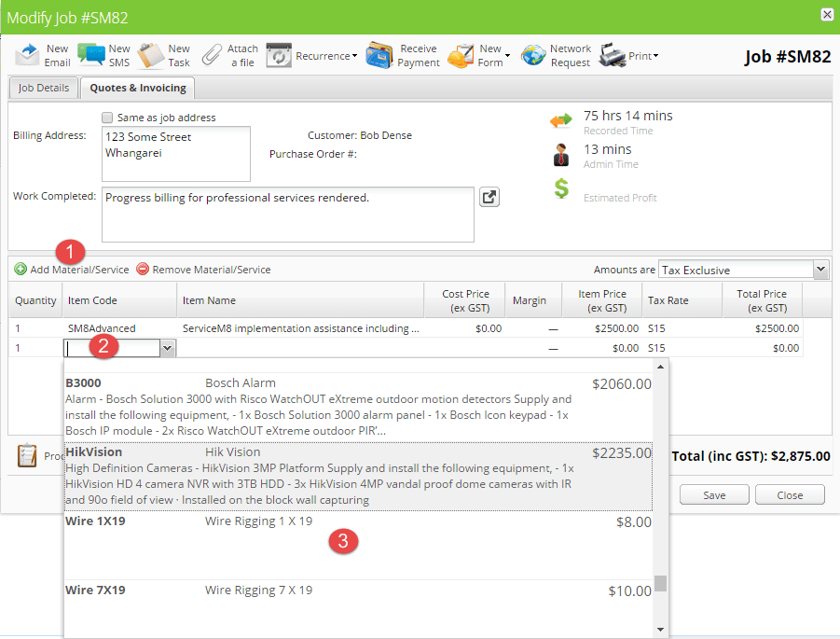Toggle the Item Code combo box arrow
Image resolution: width=840 pixels, height=639 pixels.
pos(167,348)
